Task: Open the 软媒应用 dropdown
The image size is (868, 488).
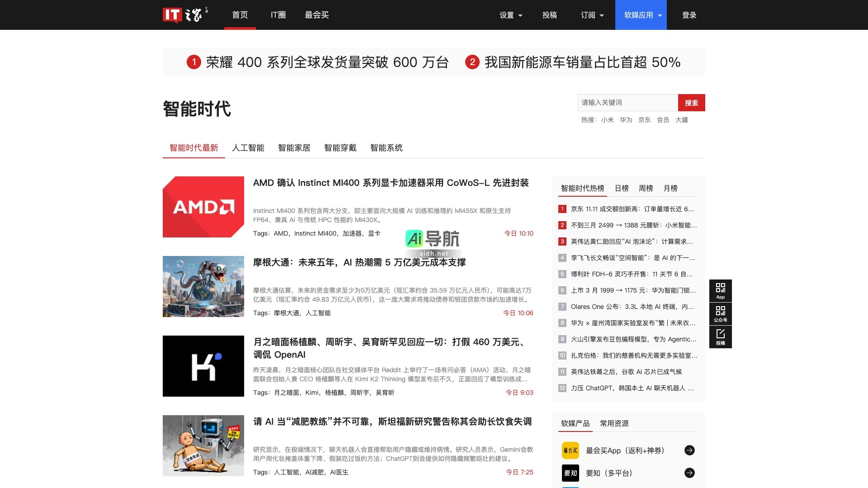Action: (x=640, y=14)
